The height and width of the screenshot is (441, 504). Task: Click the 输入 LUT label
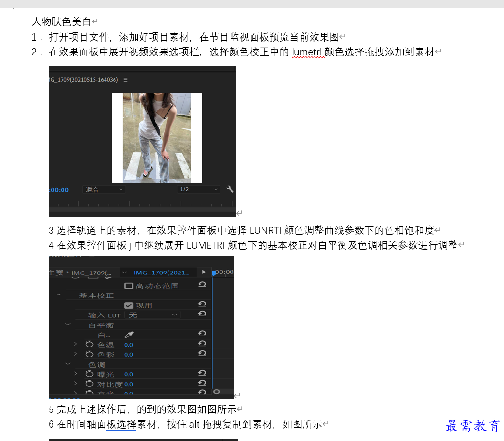(x=104, y=315)
